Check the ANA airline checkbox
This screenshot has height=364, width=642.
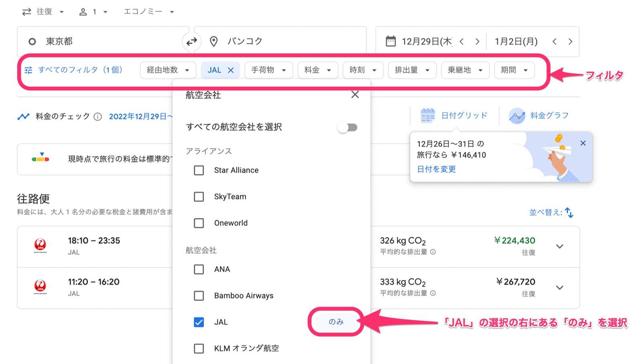tap(199, 269)
